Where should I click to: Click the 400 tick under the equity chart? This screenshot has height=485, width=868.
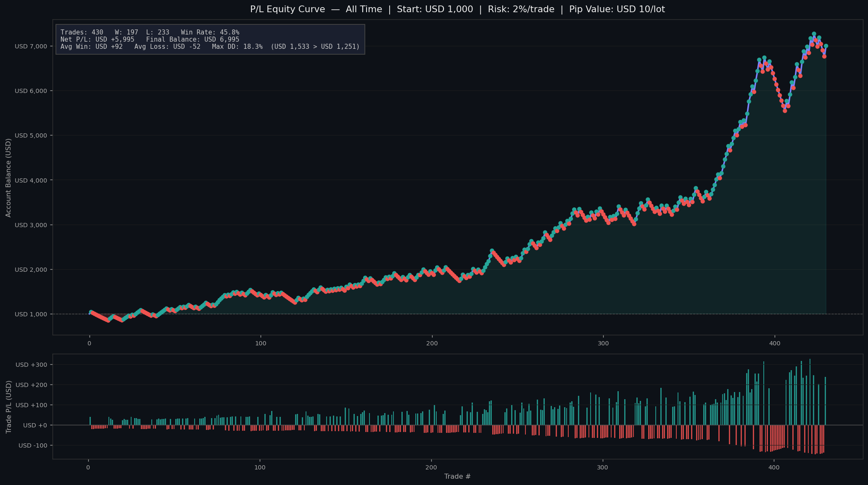point(774,344)
